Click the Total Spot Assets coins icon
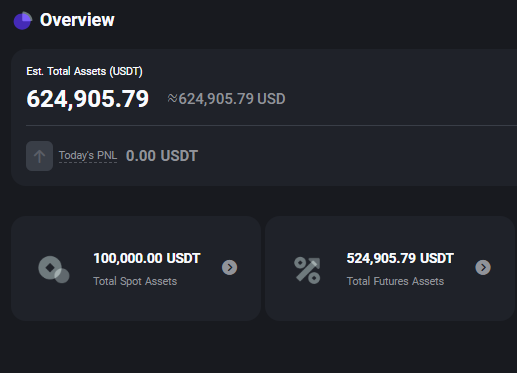 54,269
